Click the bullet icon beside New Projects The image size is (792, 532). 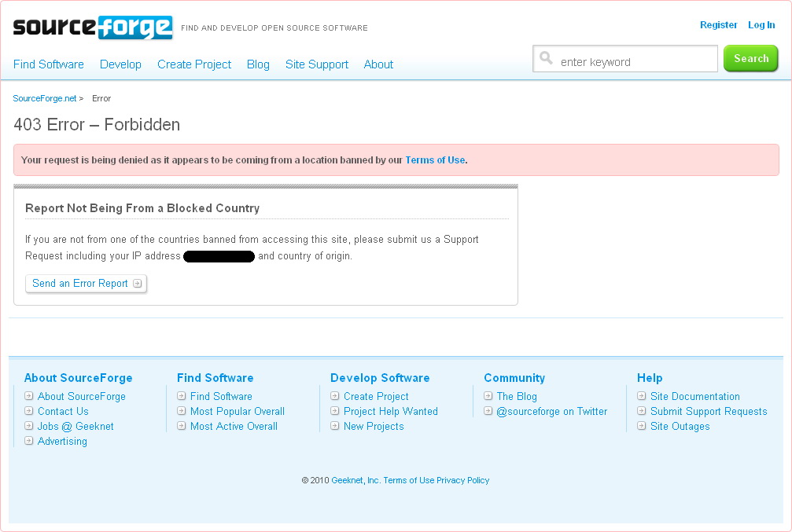pos(334,426)
